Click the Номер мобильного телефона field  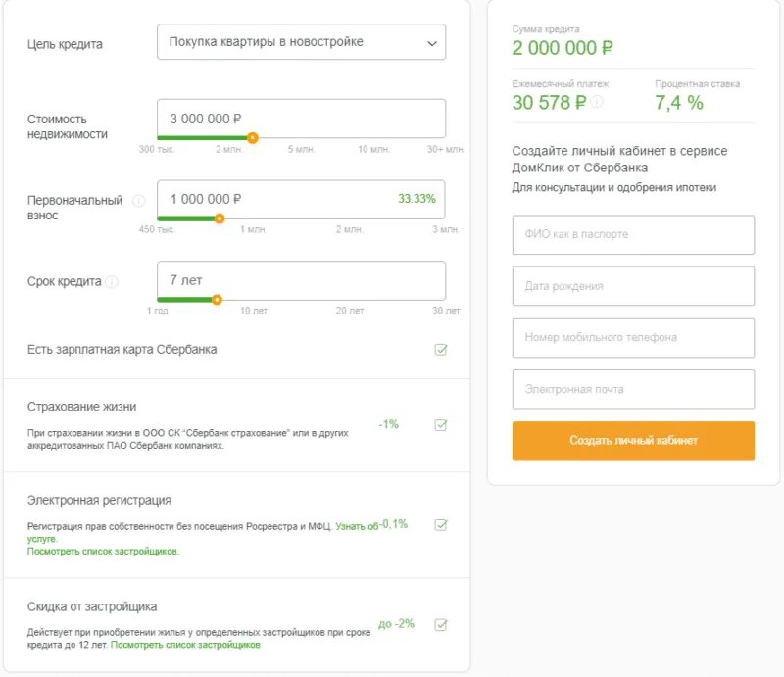633,338
